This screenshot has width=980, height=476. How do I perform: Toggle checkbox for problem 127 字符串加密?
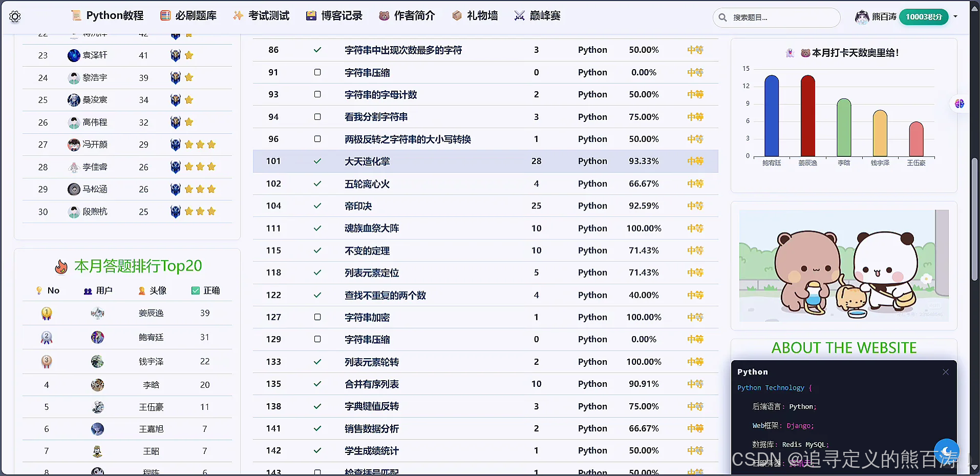point(317,317)
